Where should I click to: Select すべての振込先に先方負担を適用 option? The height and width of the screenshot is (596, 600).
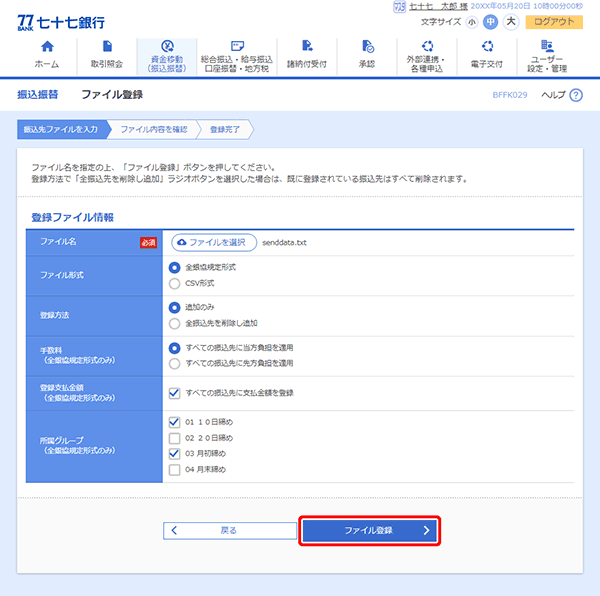pyautogui.click(x=175, y=363)
